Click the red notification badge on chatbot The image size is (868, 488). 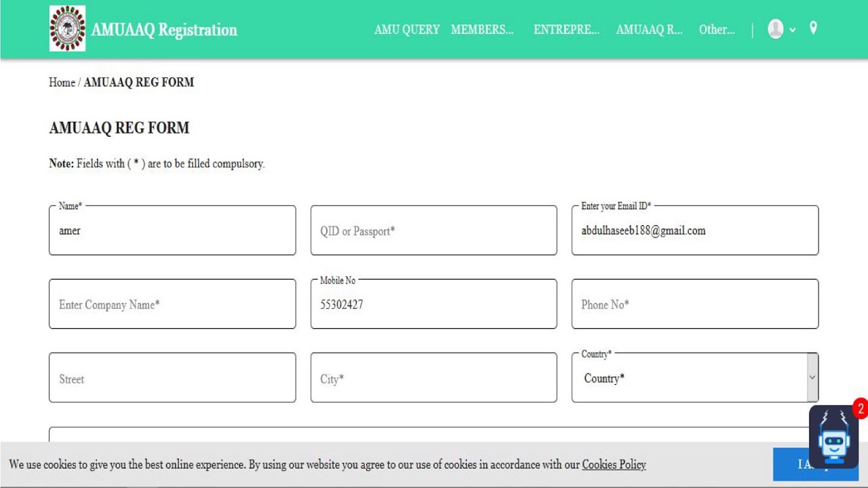[860, 408]
